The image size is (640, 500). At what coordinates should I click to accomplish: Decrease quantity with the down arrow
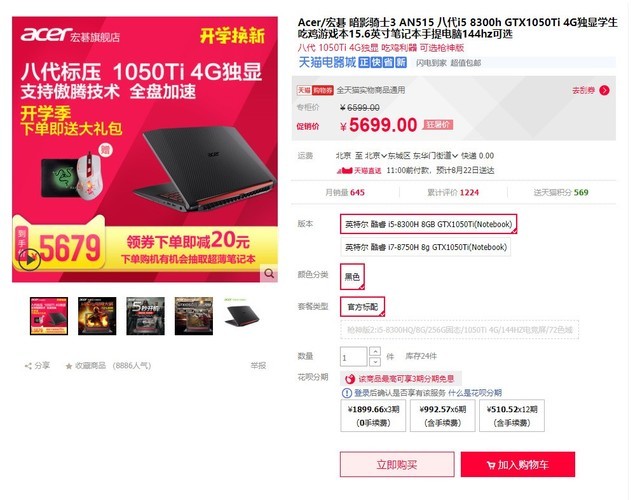tap(375, 362)
